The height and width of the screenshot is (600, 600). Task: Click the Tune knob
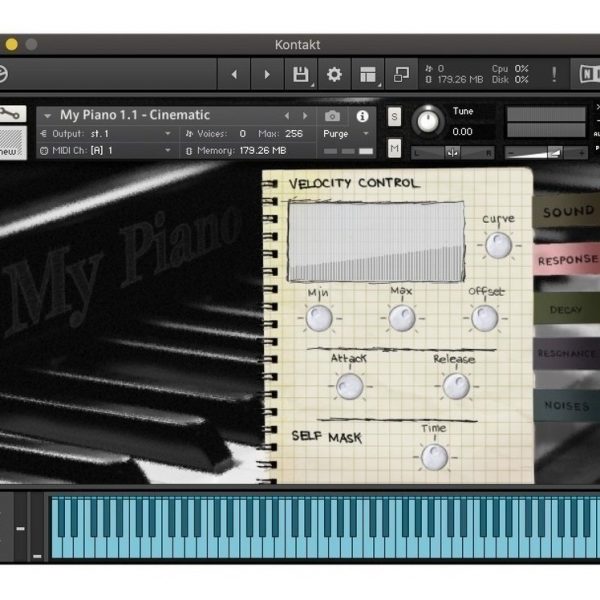(x=428, y=121)
